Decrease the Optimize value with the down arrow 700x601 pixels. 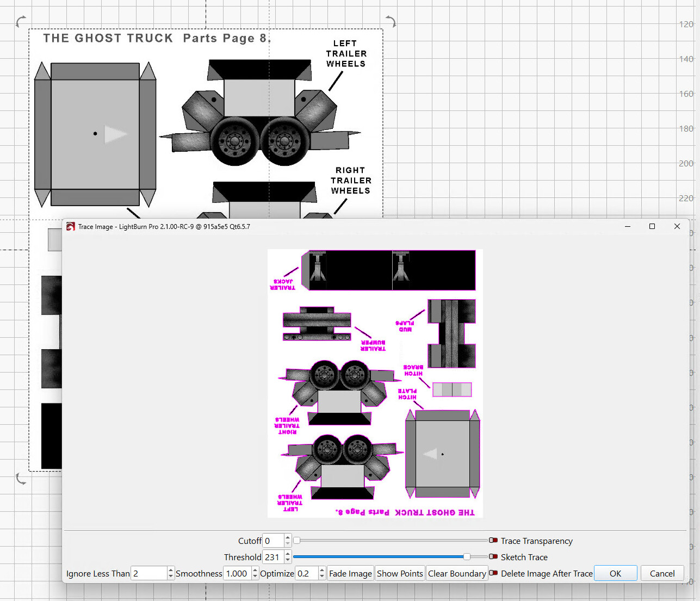click(322, 577)
